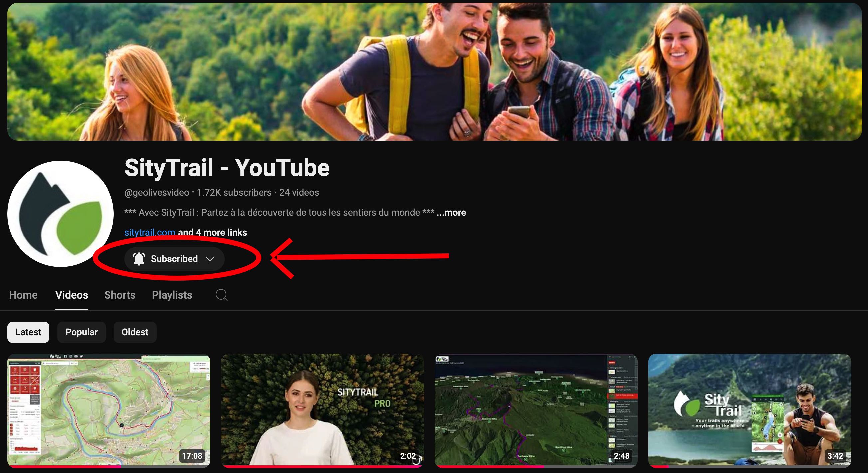868x473 pixels.
Task: Click the notification bell icon on Subscribed button
Action: (x=139, y=259)
